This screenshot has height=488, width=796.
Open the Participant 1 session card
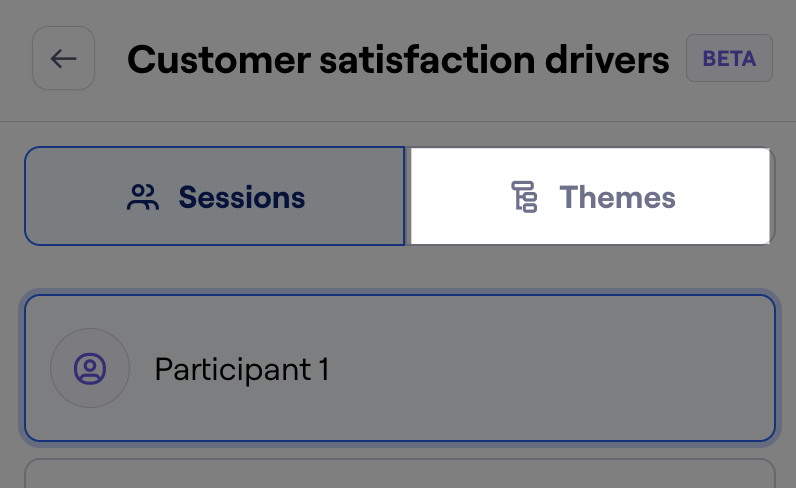pos(400,368)
